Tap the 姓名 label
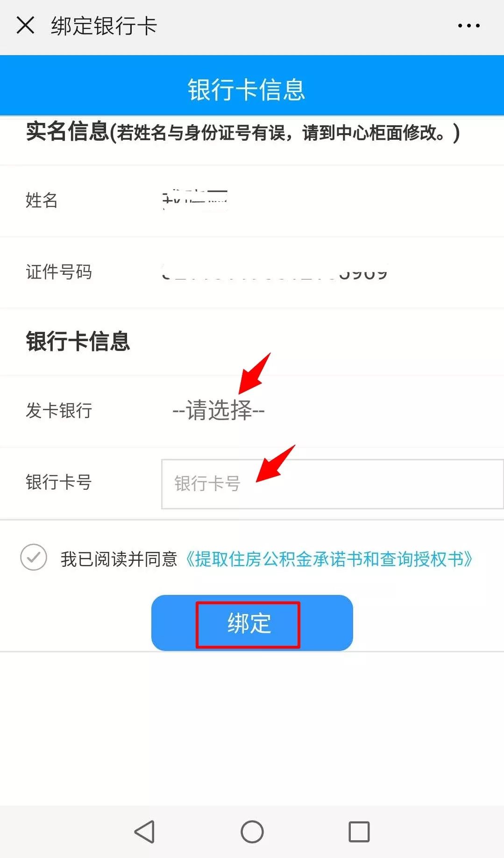The width and height of the screenshot is (504, 858). tap(42, 200)
